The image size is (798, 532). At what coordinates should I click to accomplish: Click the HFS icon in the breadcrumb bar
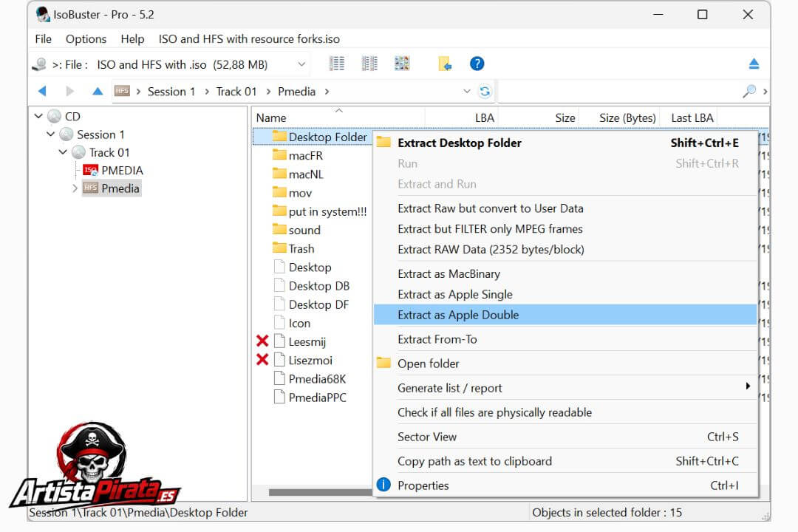click(122, 91)
